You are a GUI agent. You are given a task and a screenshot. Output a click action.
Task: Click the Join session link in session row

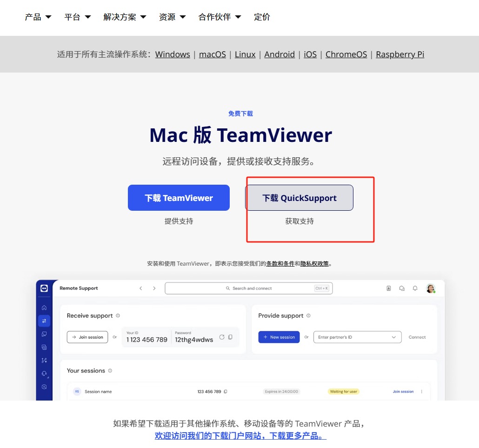point(403,391)
